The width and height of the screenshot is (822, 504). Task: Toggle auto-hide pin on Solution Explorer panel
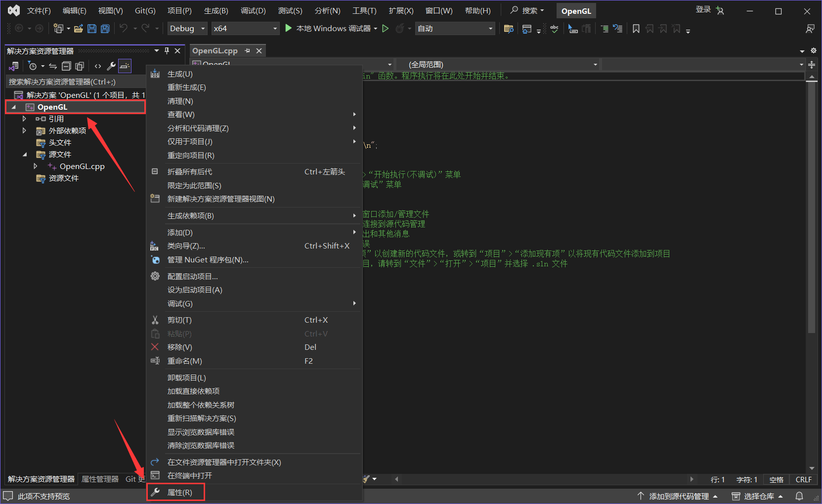tap(167, 50)
